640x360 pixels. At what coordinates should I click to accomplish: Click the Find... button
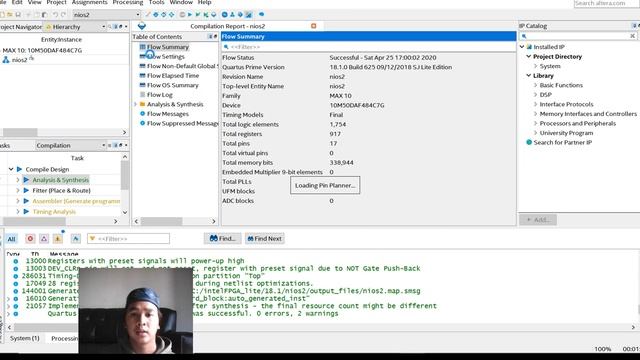222,238
